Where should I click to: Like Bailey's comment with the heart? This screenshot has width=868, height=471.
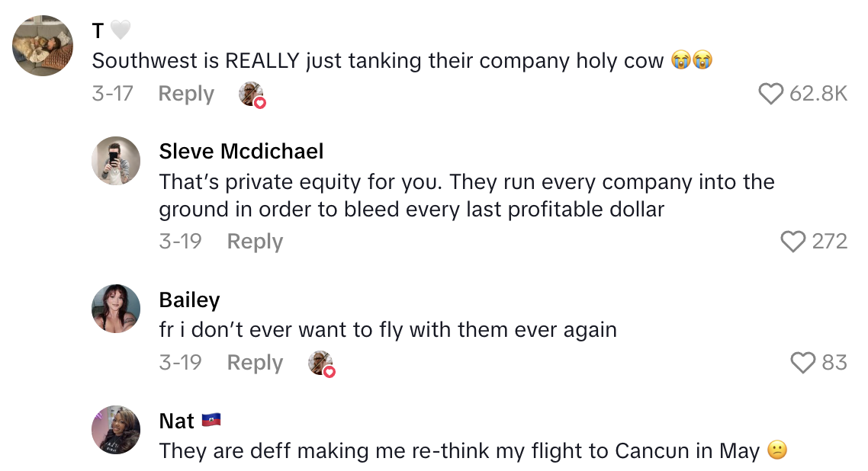(x=803, y=363)
